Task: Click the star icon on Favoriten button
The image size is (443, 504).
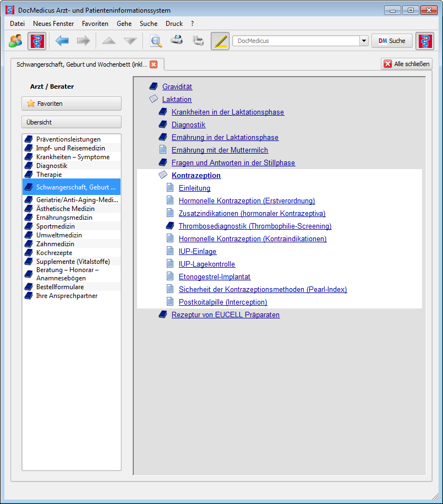Action: (x=31, y=104)
